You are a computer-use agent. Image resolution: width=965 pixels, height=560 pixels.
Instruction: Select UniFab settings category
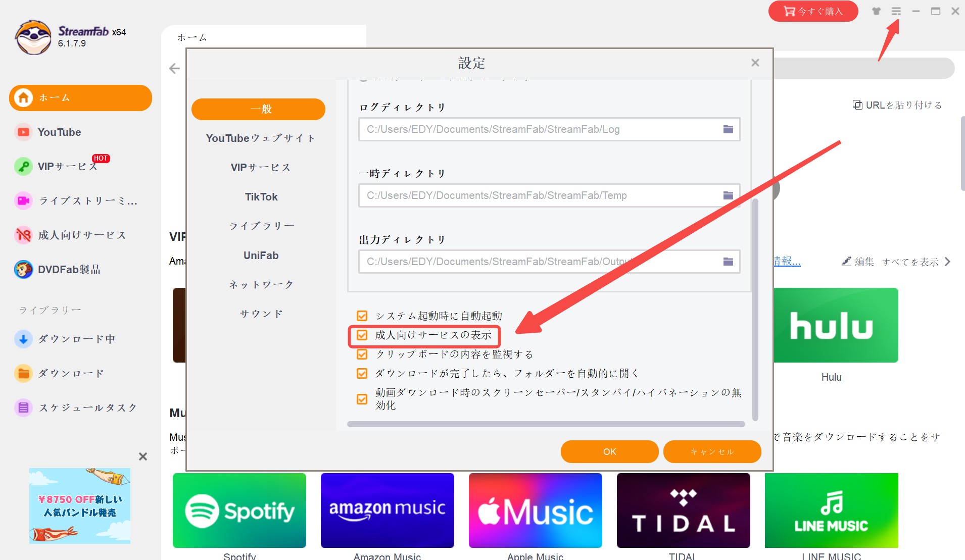click(261, 256)
